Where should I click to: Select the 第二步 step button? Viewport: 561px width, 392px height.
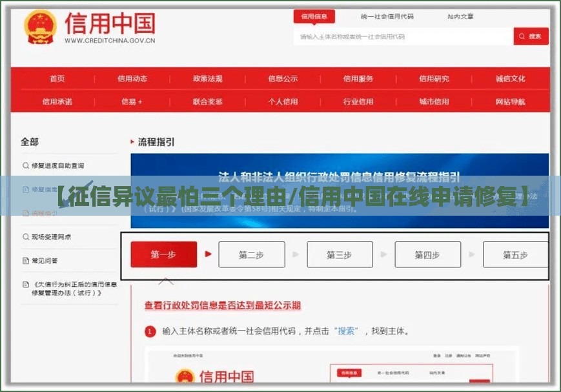click(x=252, y=254)
